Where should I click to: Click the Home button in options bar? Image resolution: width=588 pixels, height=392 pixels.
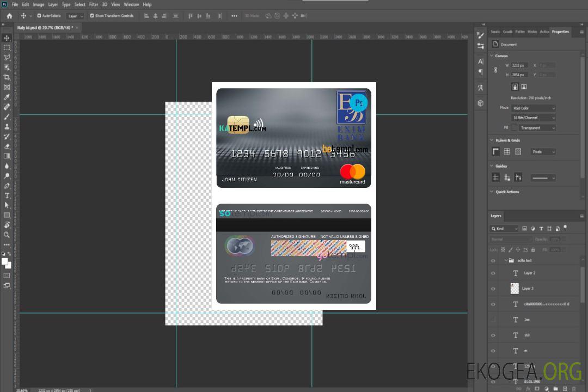(9, 16)
